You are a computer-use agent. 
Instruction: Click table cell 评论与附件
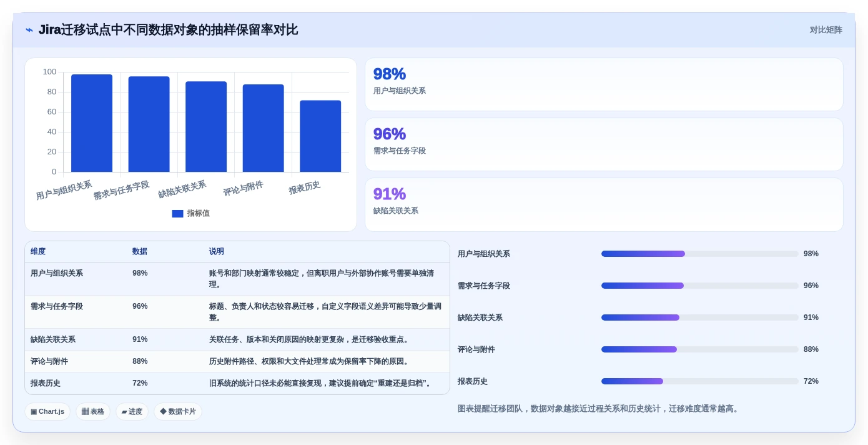tap(49, 361)
